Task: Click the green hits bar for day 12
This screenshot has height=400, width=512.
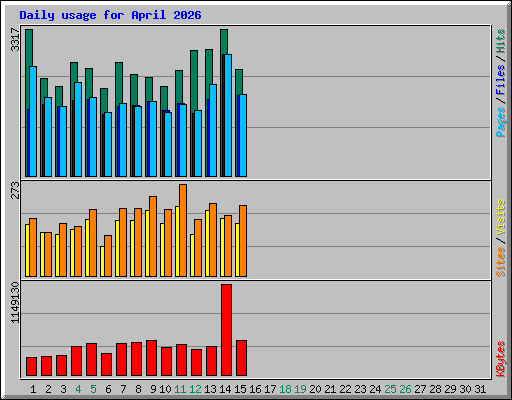Action: pos(194,81)
